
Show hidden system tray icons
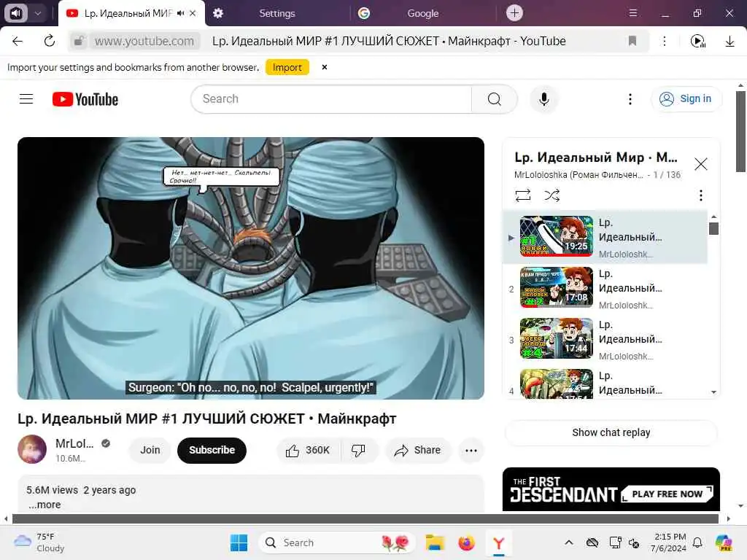(569, 542)
